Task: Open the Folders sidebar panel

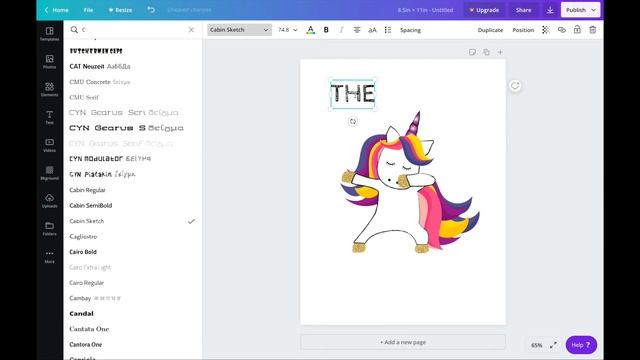Action: tap(49, 229)
